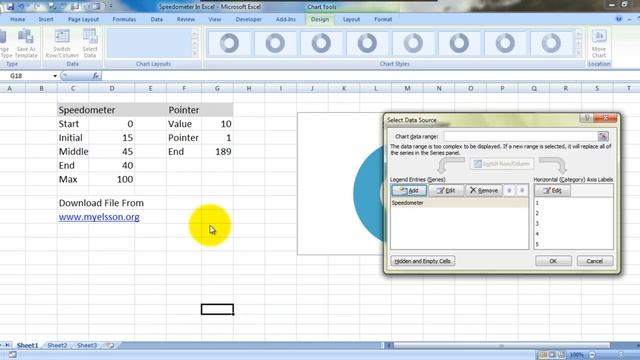The height and width of the screenshot is (360, 640).
Task: Open the www.myelsson.org hyperlink
Action: pos(99,217)
